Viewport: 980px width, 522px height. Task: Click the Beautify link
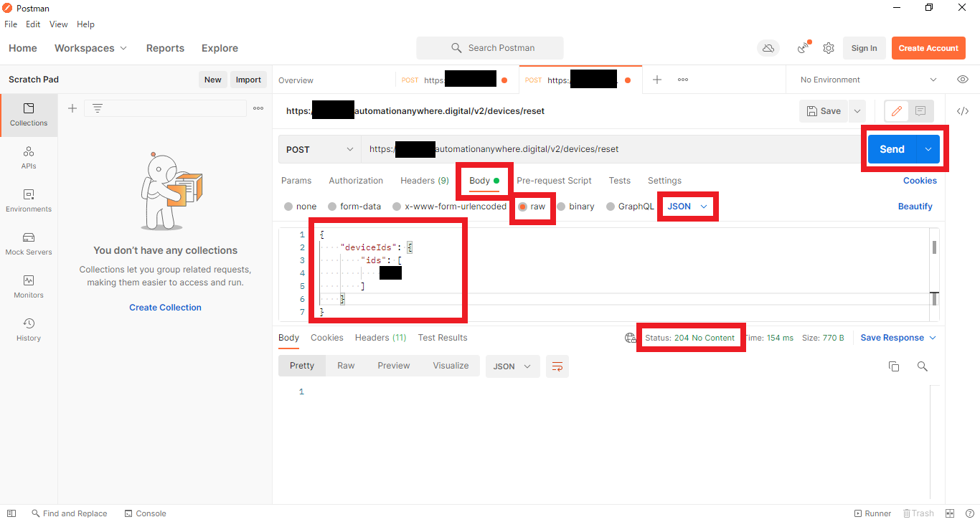click(915, 207)
